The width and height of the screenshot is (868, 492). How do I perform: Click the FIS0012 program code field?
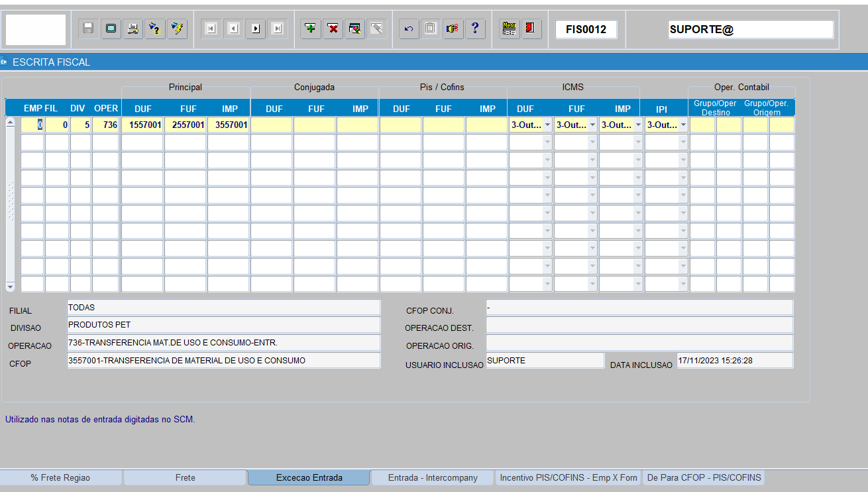586,29
